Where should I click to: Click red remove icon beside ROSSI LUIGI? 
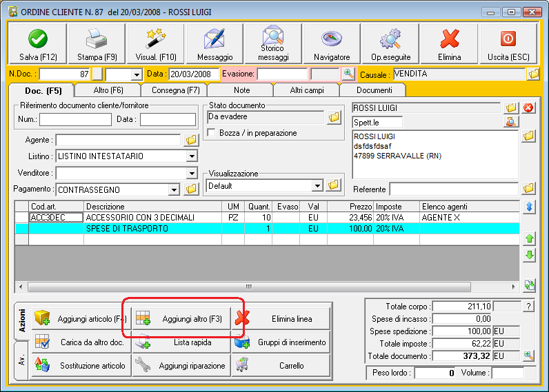(528, 108)
